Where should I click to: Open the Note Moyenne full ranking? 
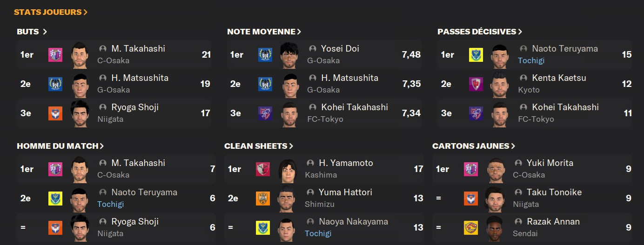point(264,32)
